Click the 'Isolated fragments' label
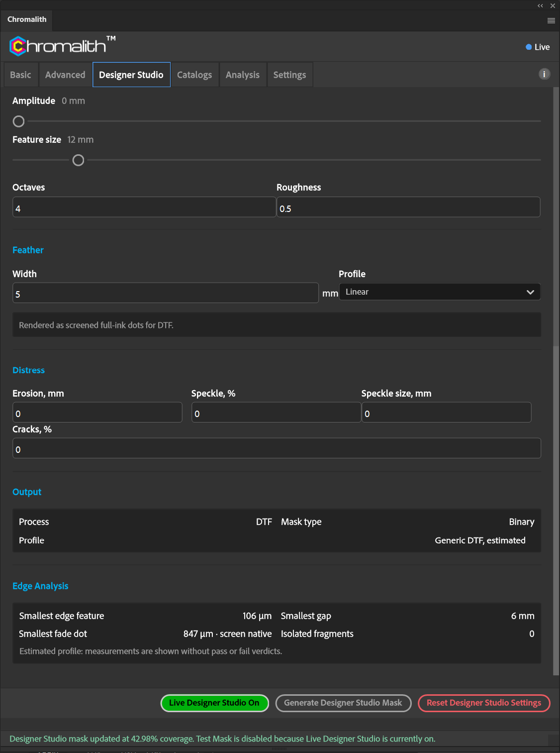The height and width of the screenshot is (753, 560). [317, 634]
